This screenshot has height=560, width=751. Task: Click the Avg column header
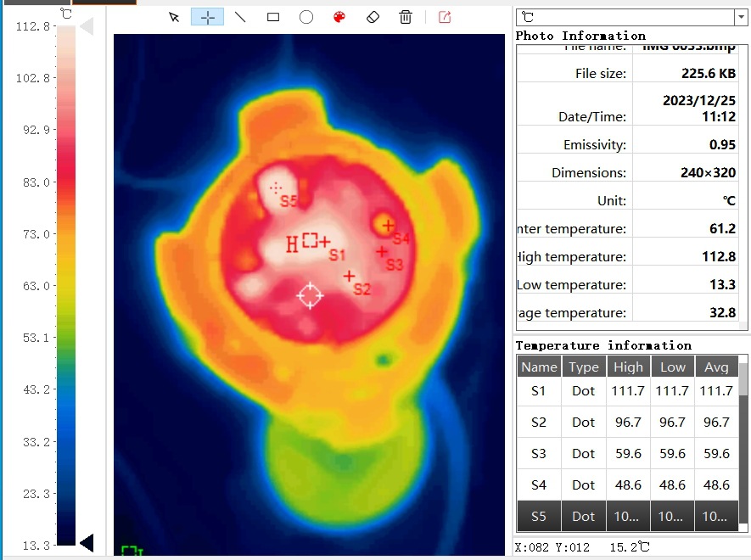click(x=716, y=367)
